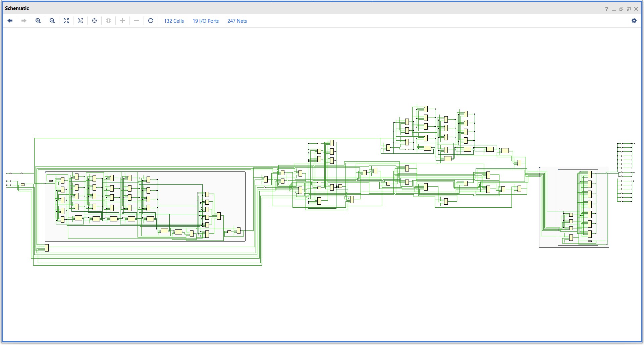Click the fit selection icon
Screen dimensions: 644x345
pos(80,21)
